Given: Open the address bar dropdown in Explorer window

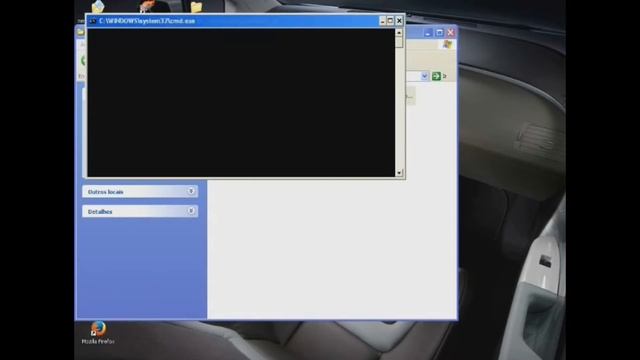Looking at the screenshot, I should (x=424, y=76).
